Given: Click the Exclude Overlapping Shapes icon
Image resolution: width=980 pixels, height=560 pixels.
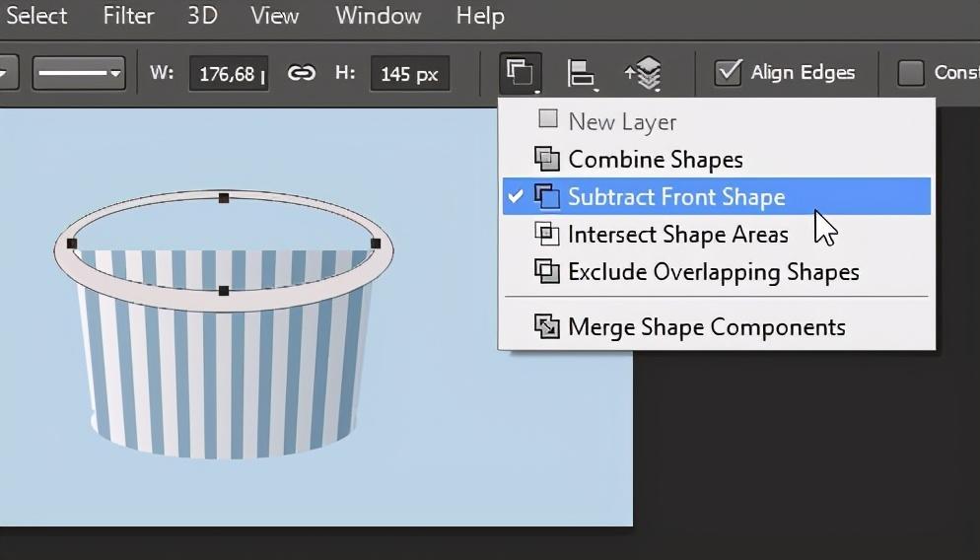Looking at the screenshot, I should [547, 271].
